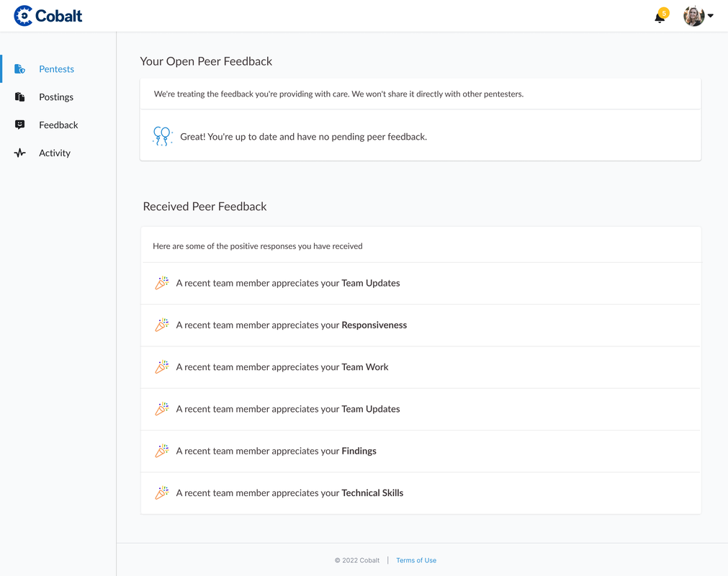Click the balloons icon in open feedback
The width and height of the screenshot is (728, 576).
coord(162,136)
